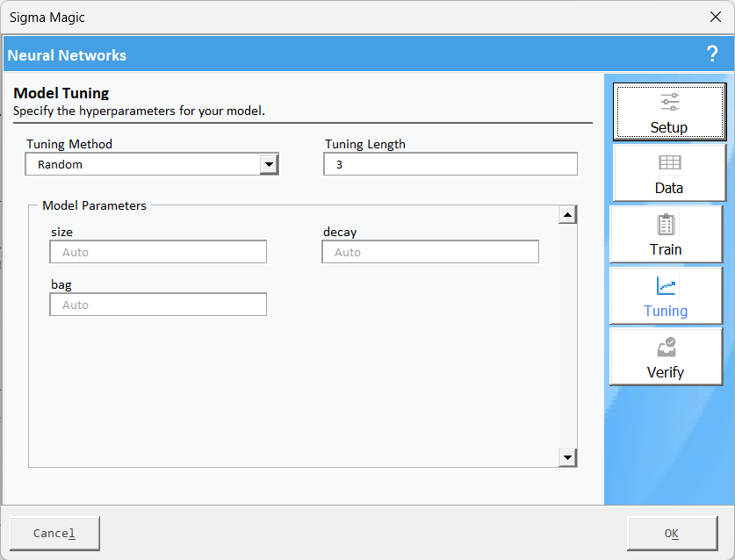
Task: Click the Model Parameters vertical scrollbar track
Action: 567,336
